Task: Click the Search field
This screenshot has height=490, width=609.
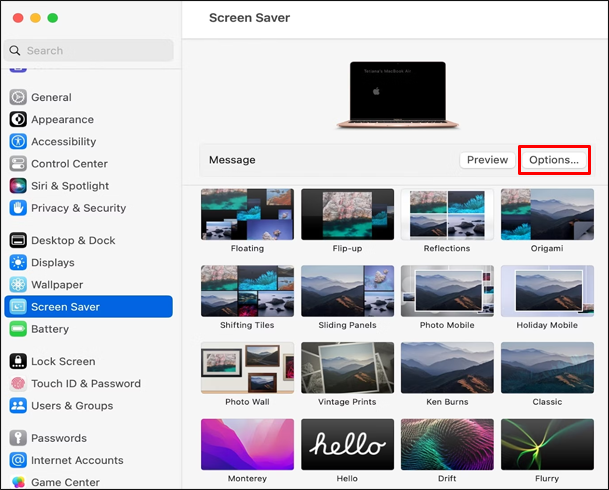Action: 89,50
